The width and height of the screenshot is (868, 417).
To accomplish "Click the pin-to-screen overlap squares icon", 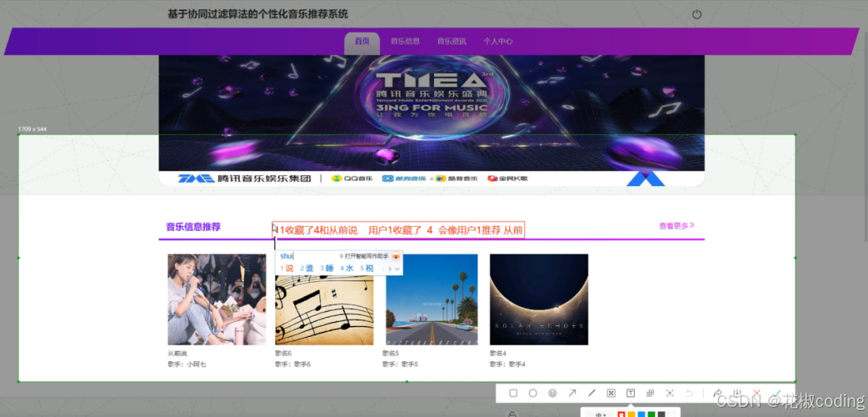I will pyautogui.click(x=650, y=393).
